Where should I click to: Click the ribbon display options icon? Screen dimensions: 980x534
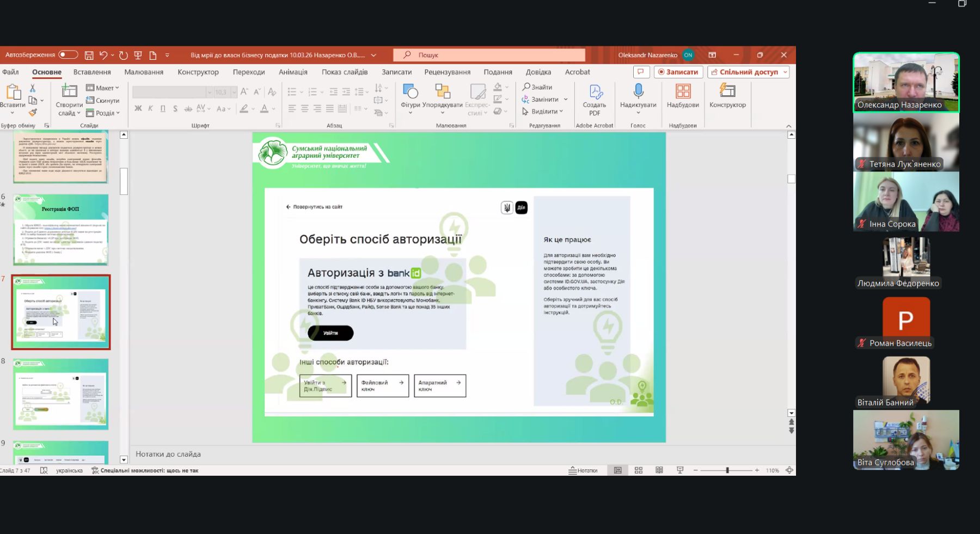point(712,55)
